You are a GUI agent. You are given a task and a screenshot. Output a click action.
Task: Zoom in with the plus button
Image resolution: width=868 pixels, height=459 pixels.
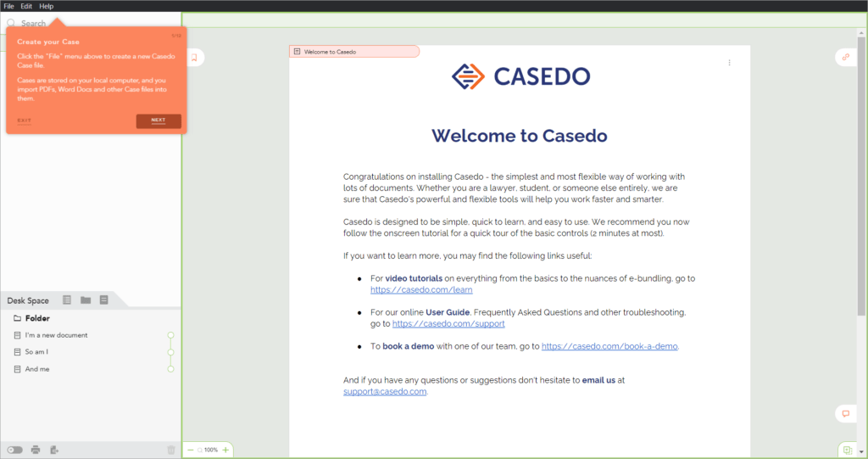tap(225, 451)
